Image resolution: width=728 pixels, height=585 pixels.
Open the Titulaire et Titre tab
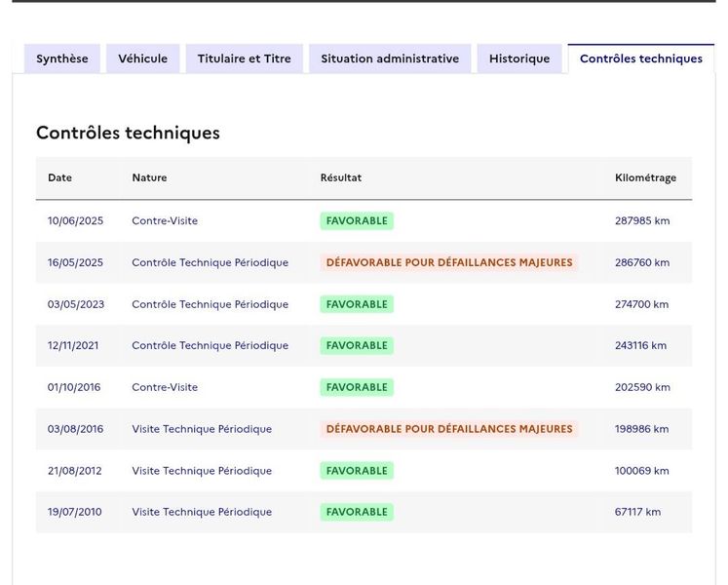pos(245,58)
